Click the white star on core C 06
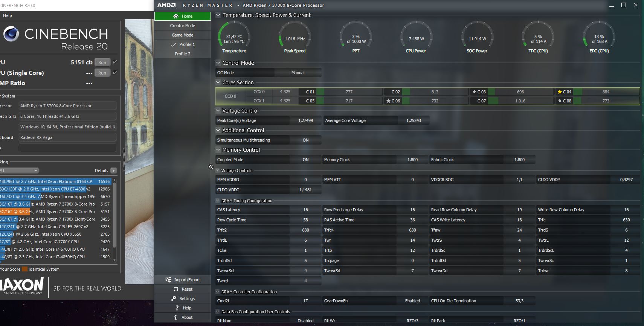Viewport: 644px width, 326px height. (388, 101)
